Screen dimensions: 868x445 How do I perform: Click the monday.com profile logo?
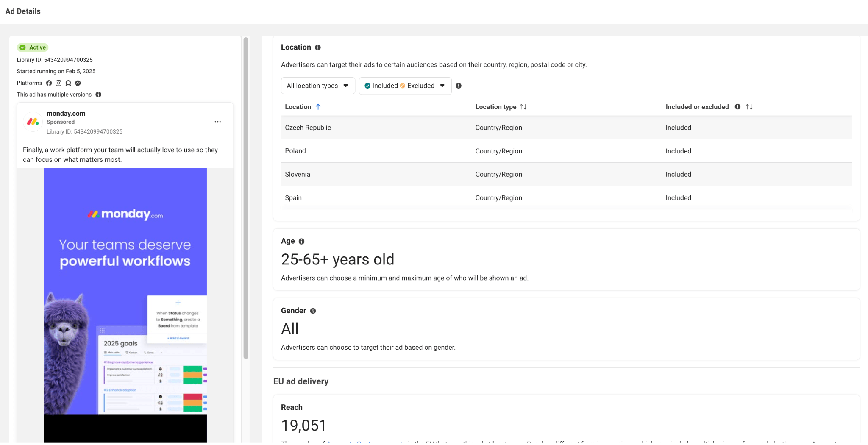click(x=32, y=122)
